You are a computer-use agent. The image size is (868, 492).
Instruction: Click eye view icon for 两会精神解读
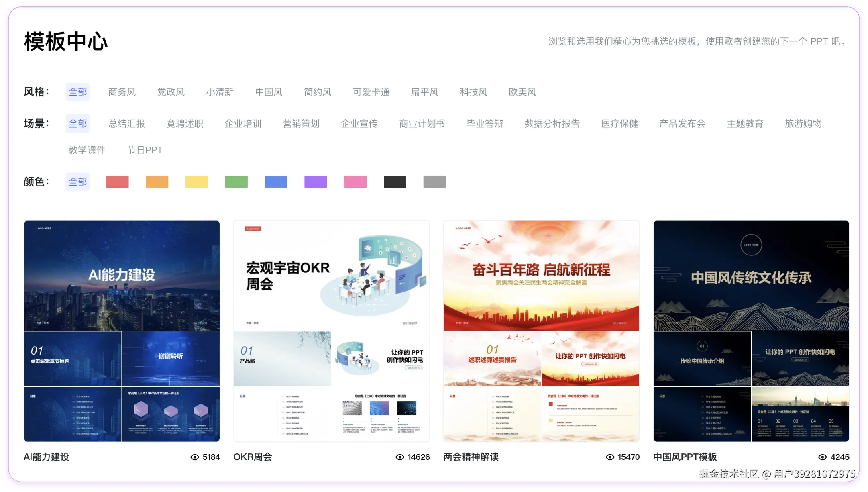(610, 457)
